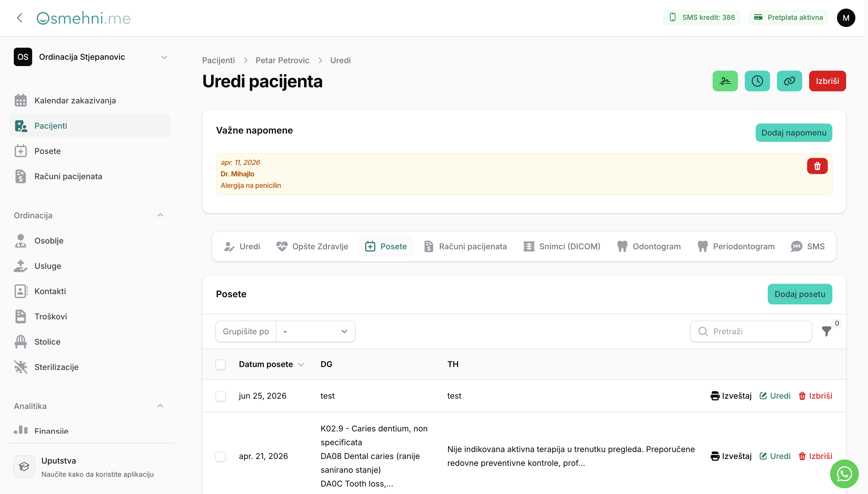Open Pacijenti breadcrumb link

[x=219, y=60]
